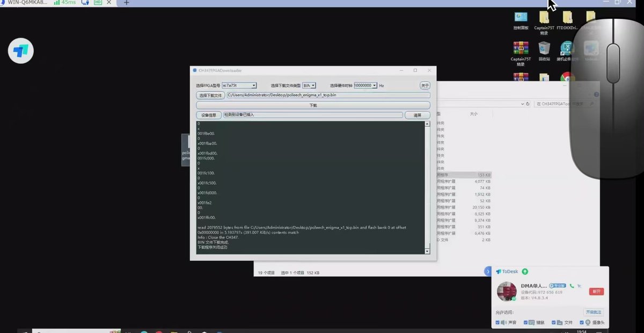Click the log line BIN 文件下载完成.
This screenshot has width=644, height=333.
pos(213,242)
